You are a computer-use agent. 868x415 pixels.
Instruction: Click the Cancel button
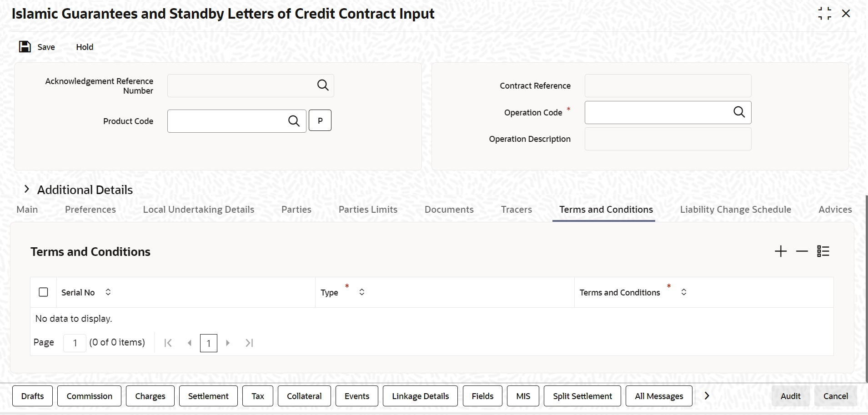[836, 396]
